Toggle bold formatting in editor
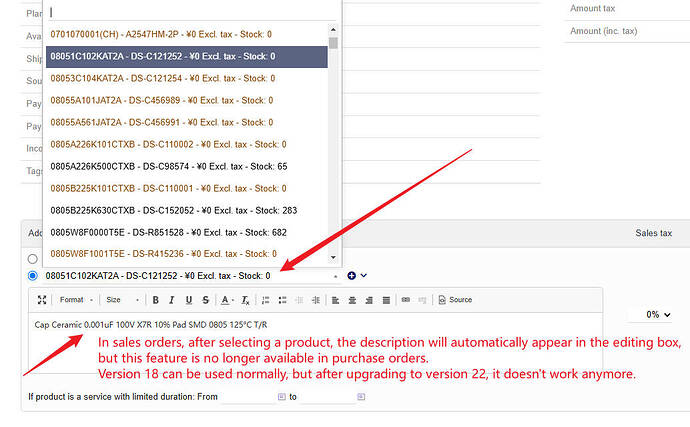This screenshot has width=690, height=427. (x=155, y=299)
